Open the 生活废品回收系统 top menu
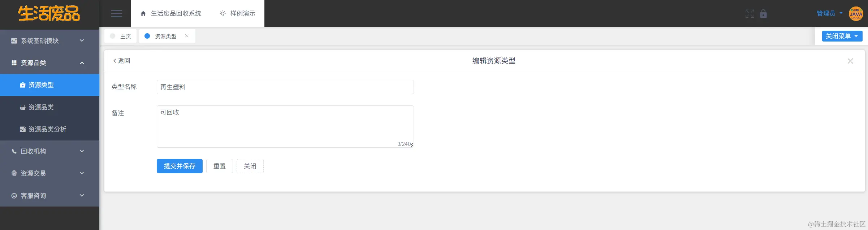The width and height of the screenshot is (868, 230). click(171, 13)
